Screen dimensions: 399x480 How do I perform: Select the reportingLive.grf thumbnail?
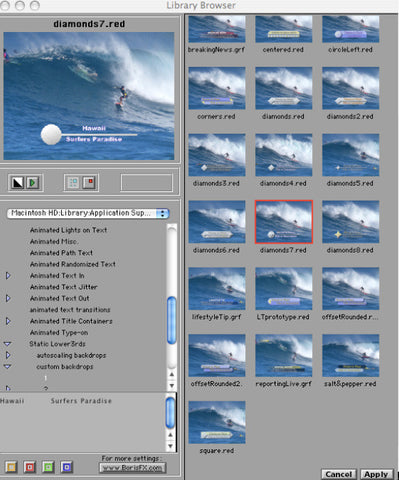pyautogui.click(x=284, y=356)
